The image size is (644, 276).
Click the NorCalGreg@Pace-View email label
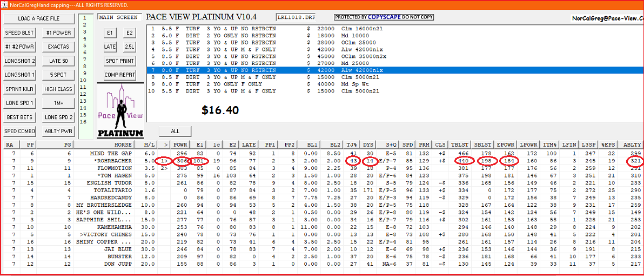(607, 18)
